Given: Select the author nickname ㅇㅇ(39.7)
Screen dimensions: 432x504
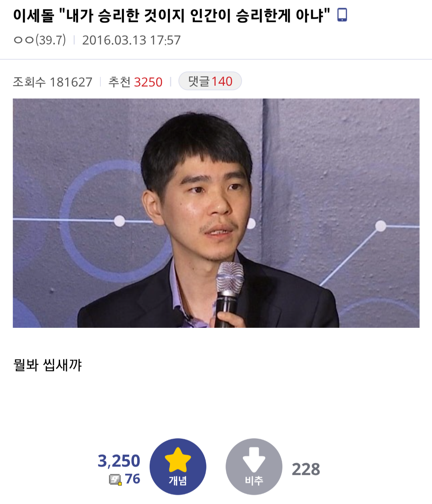Looking at the screenshot, I should [40, 40].
